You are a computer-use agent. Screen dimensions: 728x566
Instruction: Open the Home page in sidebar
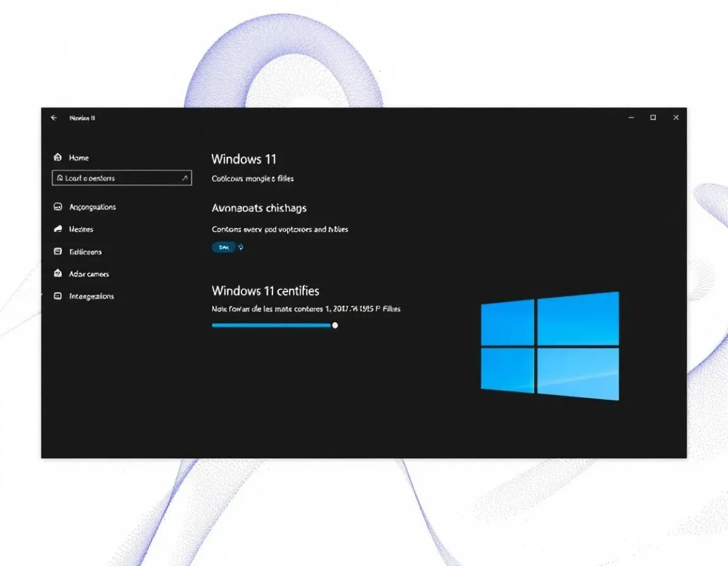click(x=72, y=158)
